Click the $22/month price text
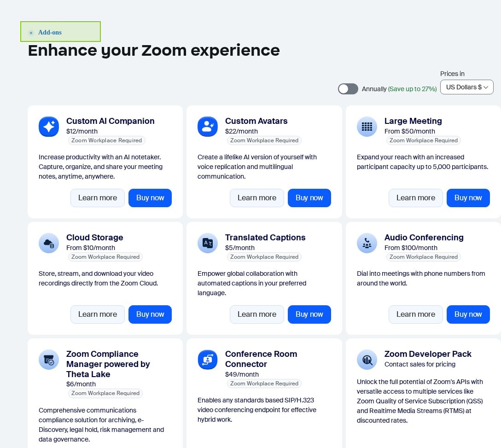Screen dimensions: 501x448 (241, 131)
